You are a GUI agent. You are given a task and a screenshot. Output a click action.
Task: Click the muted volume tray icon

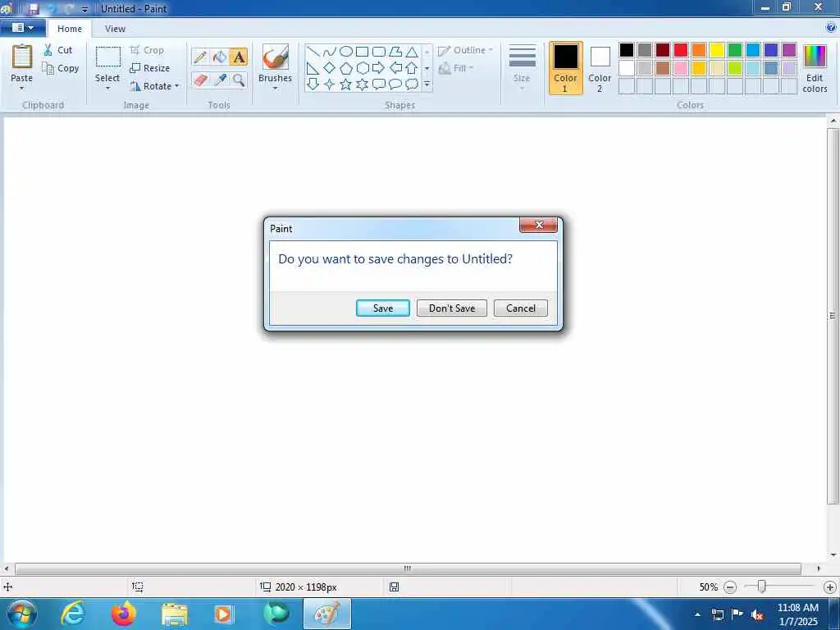pos(757,614)
